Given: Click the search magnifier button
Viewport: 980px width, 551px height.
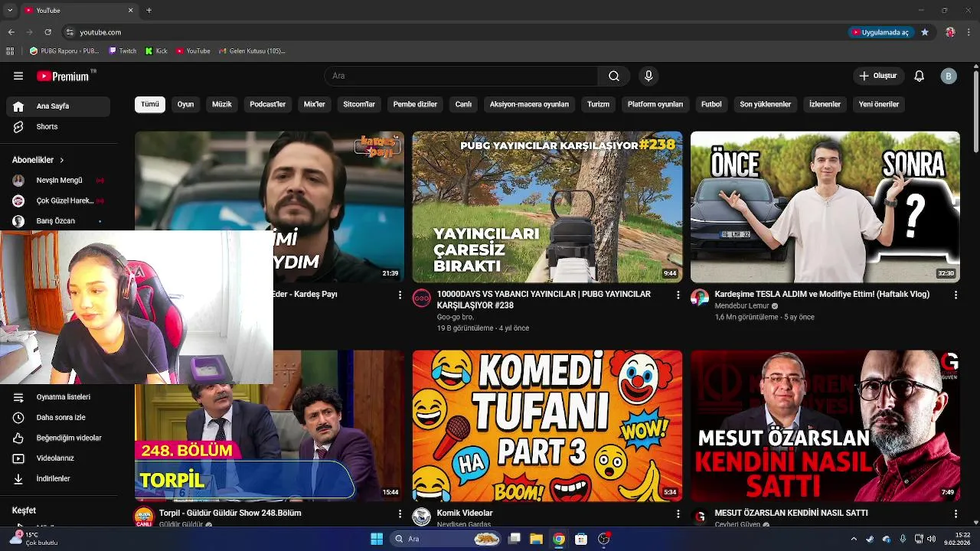Looking at the screenshot, I should 614,76.
